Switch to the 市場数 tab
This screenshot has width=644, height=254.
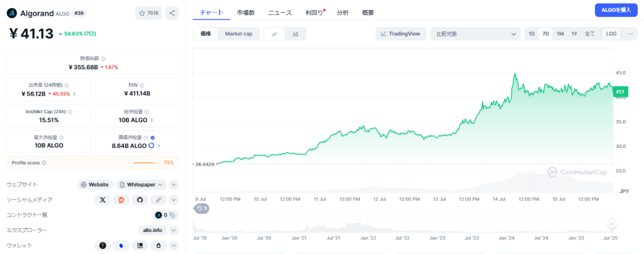pyautogui.click(x=246, y=13)
